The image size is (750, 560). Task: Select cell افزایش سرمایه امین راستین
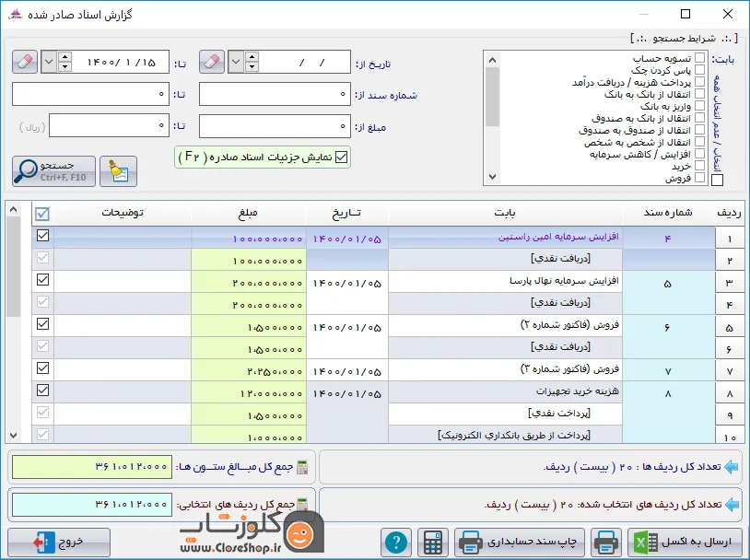[505, 238]
